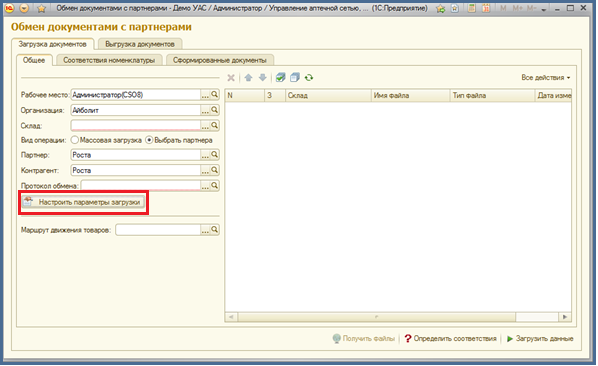Screen dimensions: 598x366
Task: Open selection list for Партнер field
Action: (205, 155)
